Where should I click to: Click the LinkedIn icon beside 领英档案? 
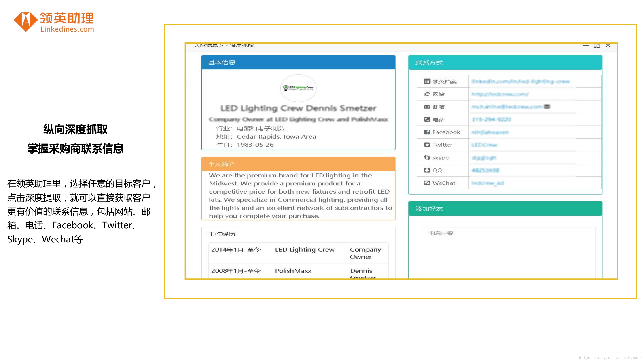point(427,81)
